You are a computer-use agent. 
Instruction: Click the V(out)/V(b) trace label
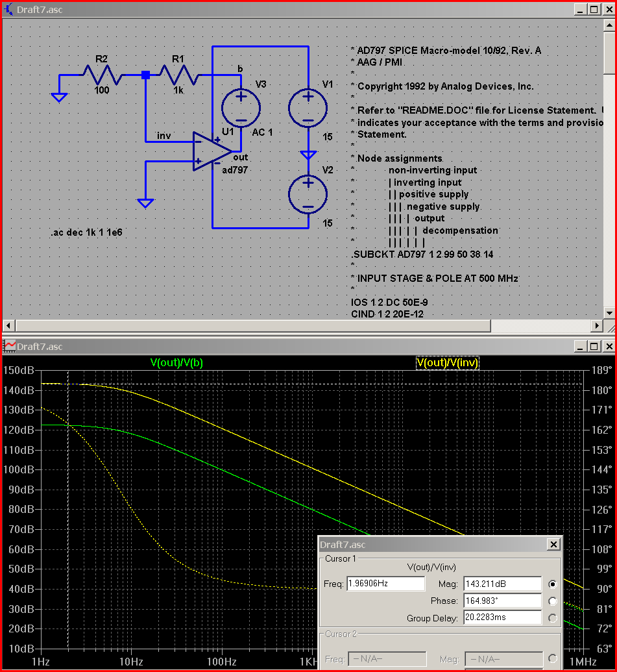point(176,363)
